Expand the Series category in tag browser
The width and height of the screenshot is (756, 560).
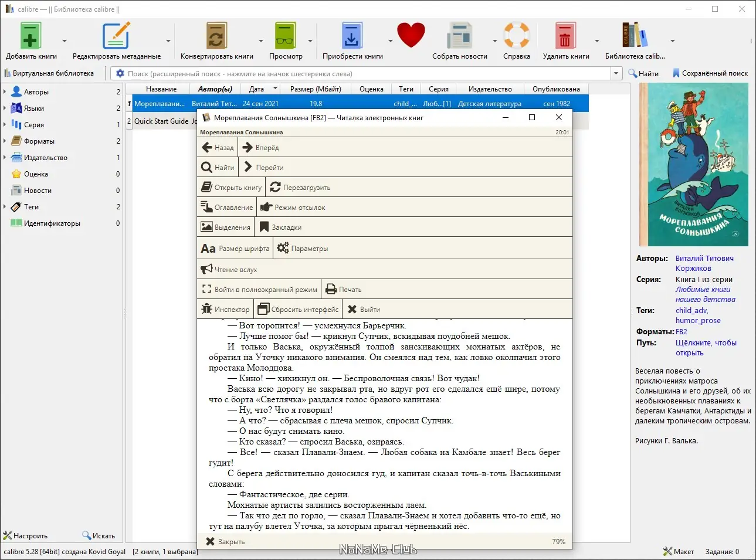point(5,125)
